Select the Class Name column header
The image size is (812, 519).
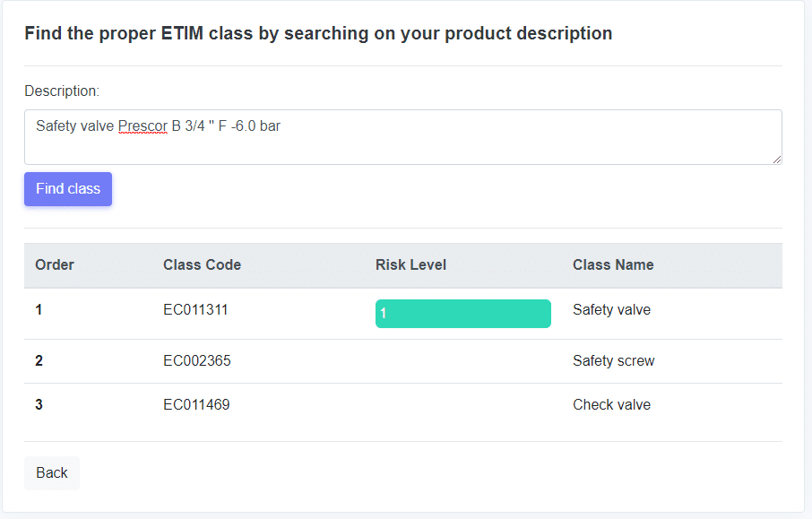coord(613,264)
